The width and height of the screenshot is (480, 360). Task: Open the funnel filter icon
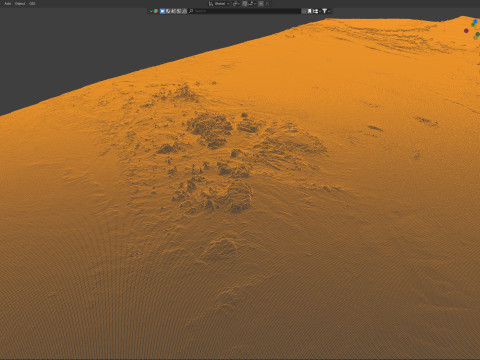pyautogui.click(x=324, y=11)
